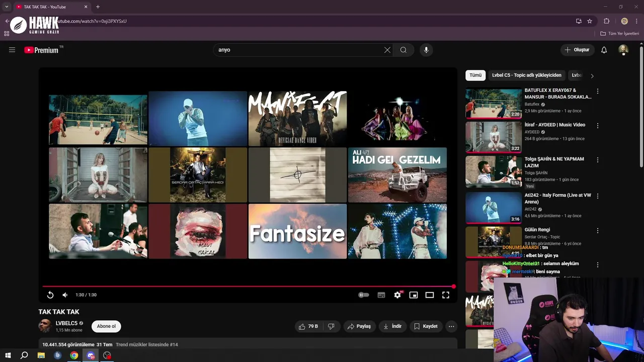
Task: Download video with İndir button
Action: (x=392, y=326)
